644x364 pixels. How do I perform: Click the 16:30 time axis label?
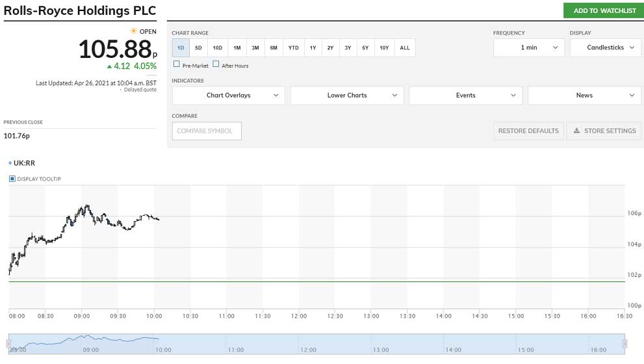tap(625, 316)
